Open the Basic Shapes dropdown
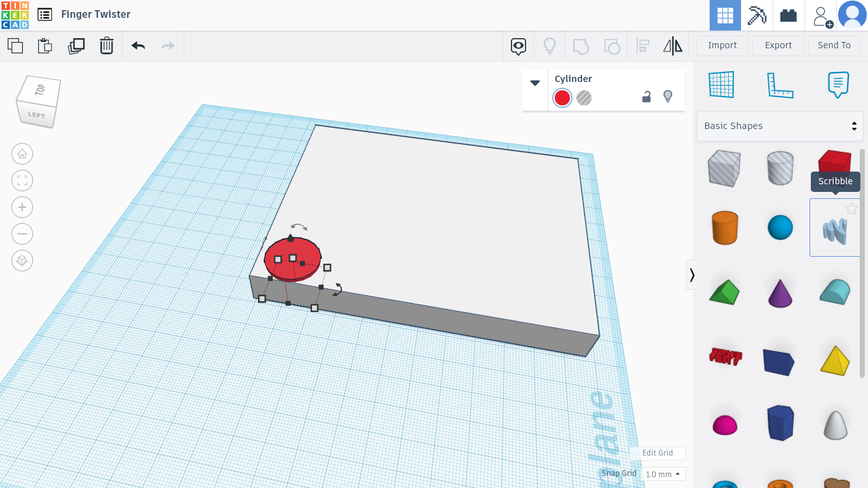This screenshot has width=868, height=488. [x=780, y=126]
